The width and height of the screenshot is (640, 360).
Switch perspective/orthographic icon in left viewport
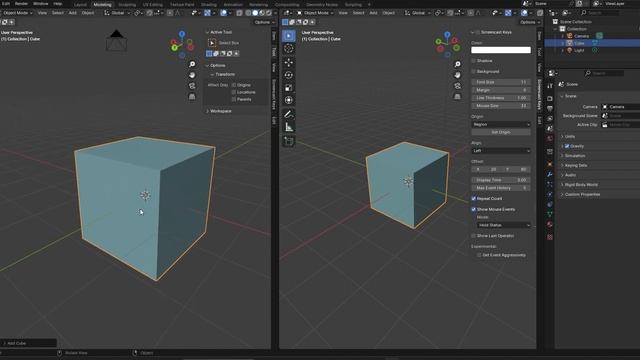pos(192,97)
